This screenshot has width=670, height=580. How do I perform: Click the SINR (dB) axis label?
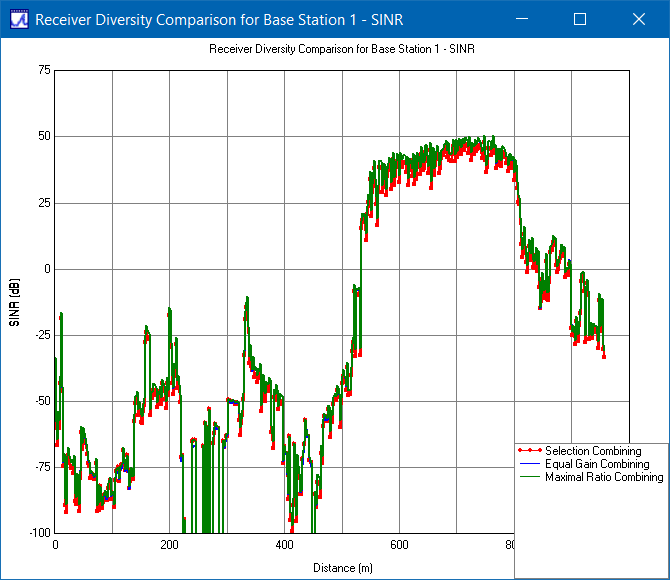click(14, 302)
